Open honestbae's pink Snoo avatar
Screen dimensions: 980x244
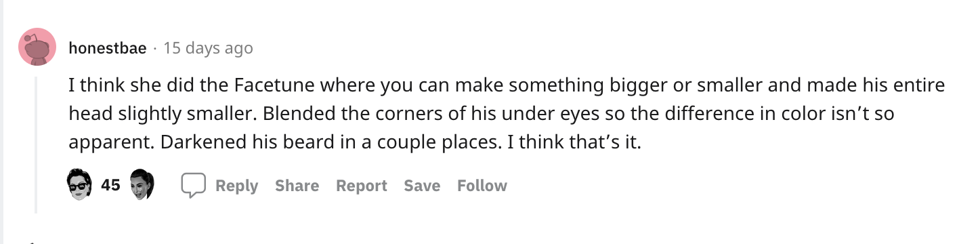(37, 47)
